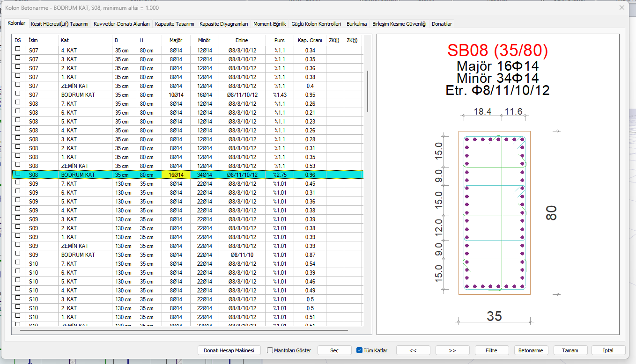The width and height of the screenshot is (636, 364).
Task: Tick DS checkbox for S10 7. KAT row
Action: coord(18,262)
